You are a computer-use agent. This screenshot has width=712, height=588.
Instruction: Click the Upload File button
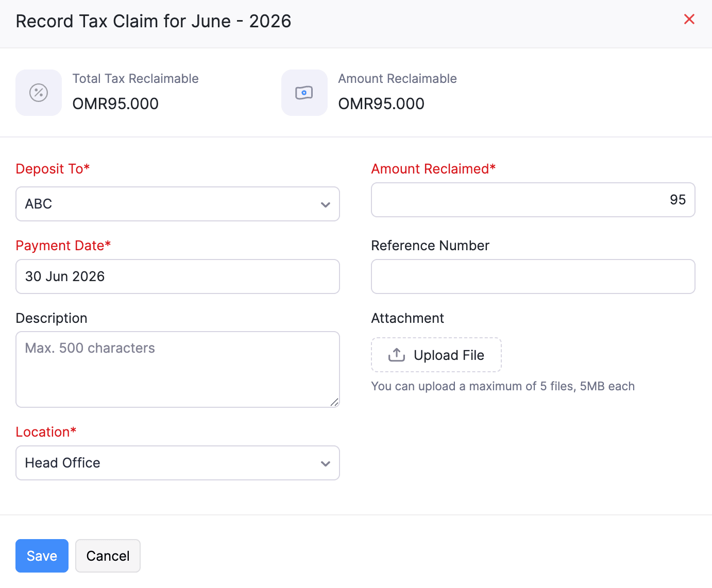click(x=436, y=355)
